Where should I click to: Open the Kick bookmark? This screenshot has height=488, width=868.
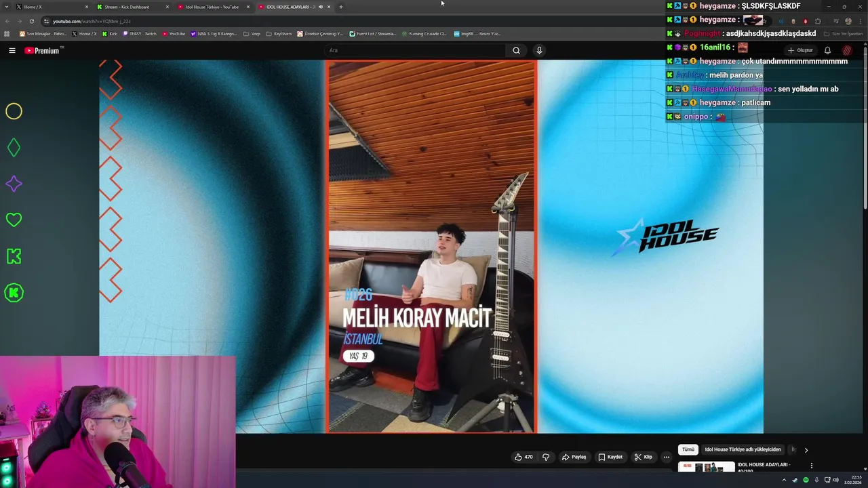point(110,34)
